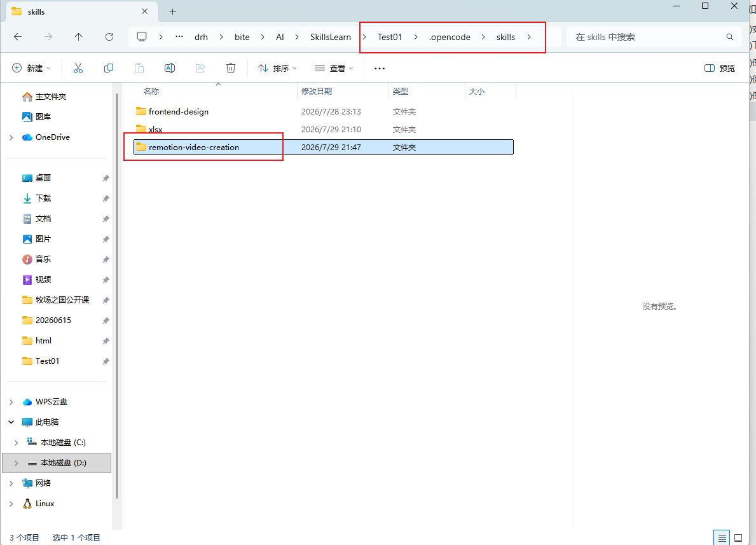756x545 pixels.
Task: Unpin Test01 from quick access
Action: pos(106,361)
